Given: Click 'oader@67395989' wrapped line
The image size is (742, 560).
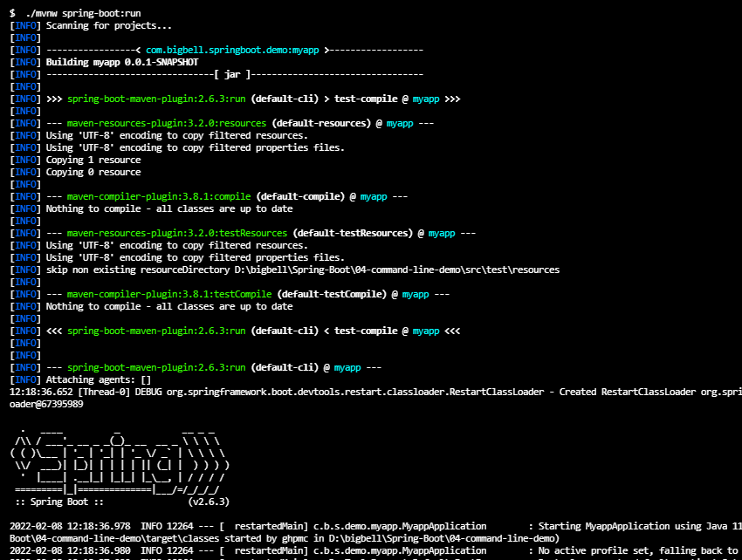Looking at the screenshot, I should tap(46, 405).
